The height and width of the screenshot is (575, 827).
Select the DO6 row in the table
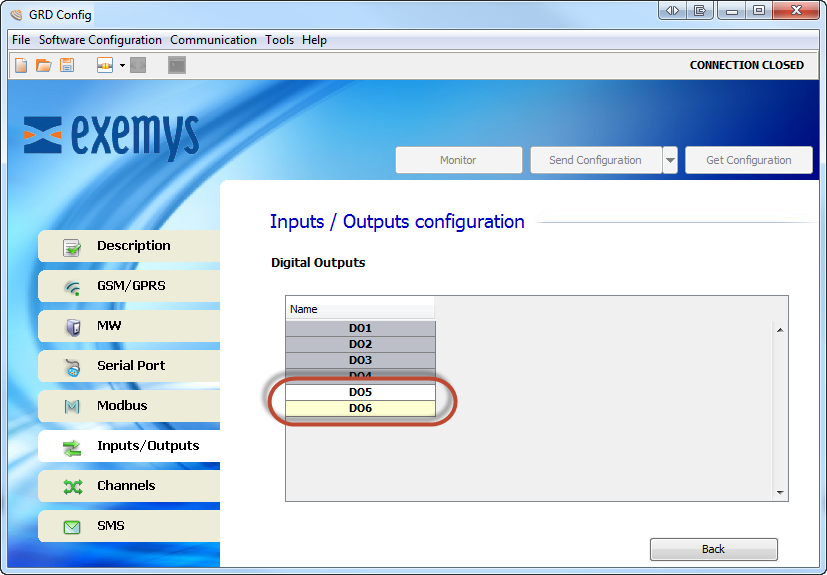360,408
